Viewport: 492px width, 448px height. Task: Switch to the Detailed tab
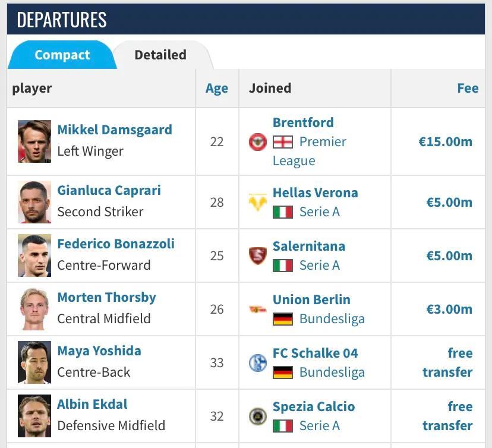[160, 55]
